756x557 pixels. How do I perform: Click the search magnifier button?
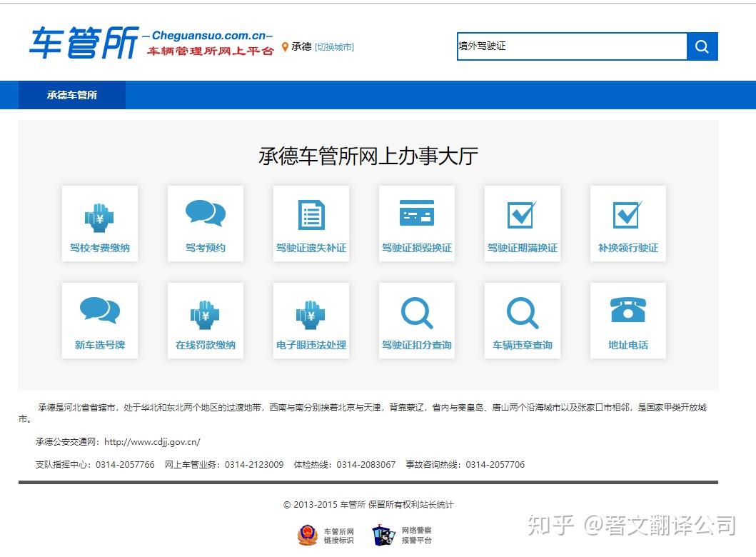coord(702,46)
